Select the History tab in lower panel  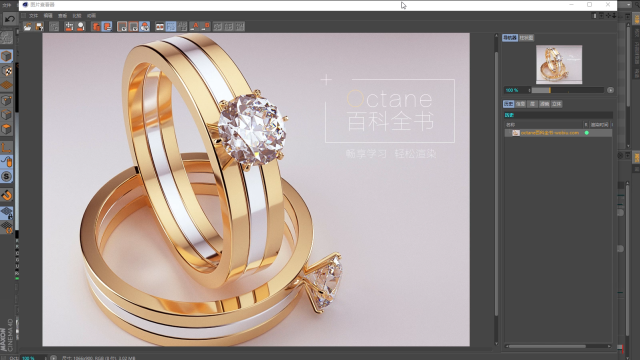pyautogui.click(x=509, y=104)
